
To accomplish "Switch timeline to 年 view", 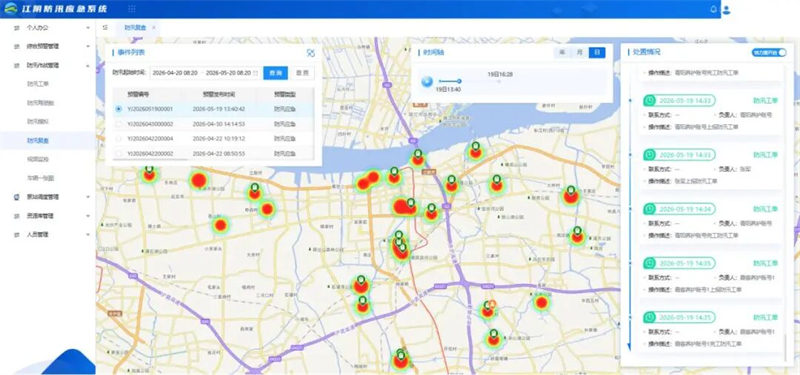I will 562,53.
